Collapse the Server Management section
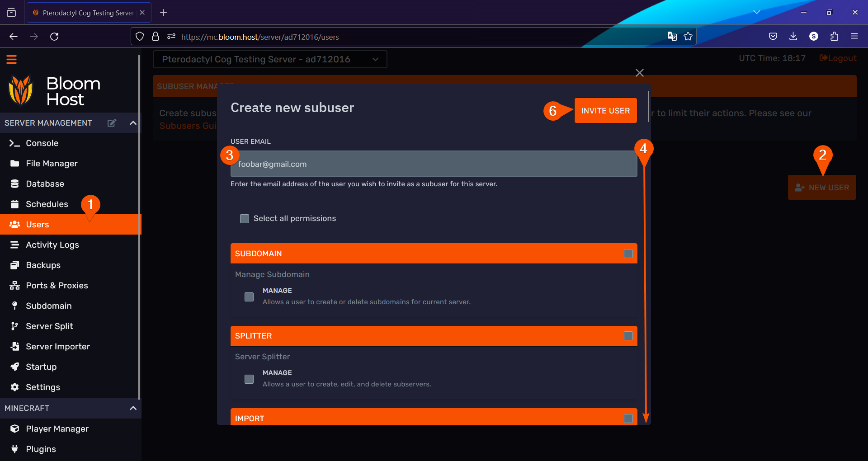Viewport: 868px width, 461px height. click(133, 123)
